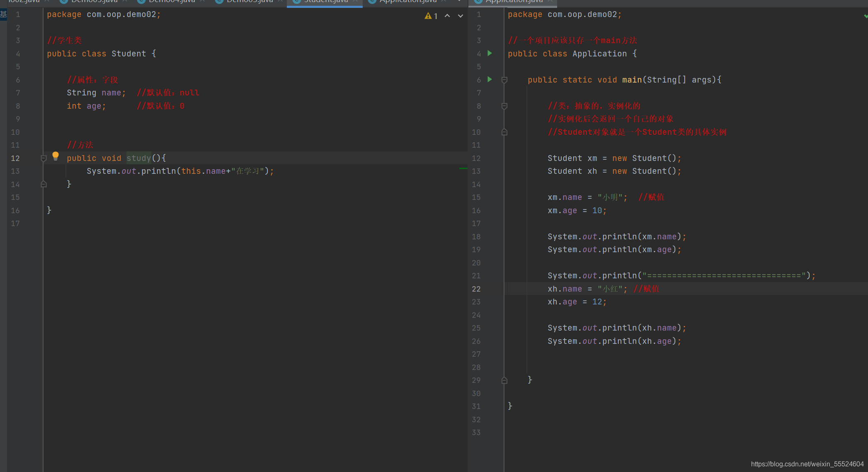868x472 pixels.
Task: Click the Student.java tab file icon
Action: (296, 1)
